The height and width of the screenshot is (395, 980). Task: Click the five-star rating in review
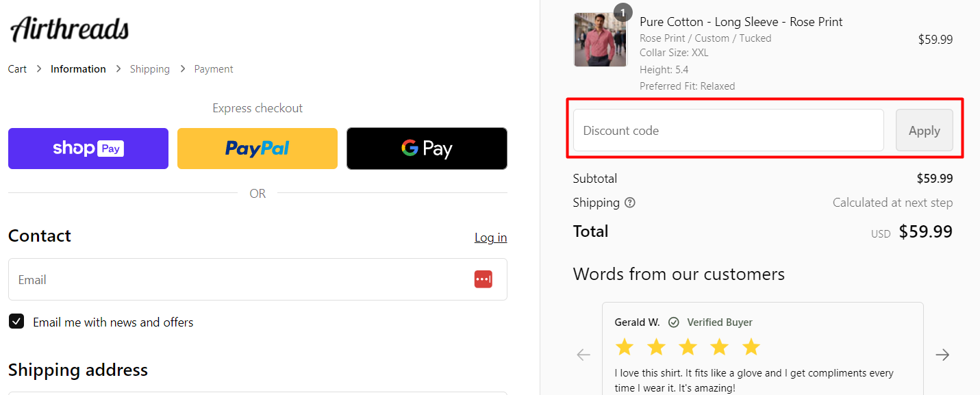click(688, 347)
